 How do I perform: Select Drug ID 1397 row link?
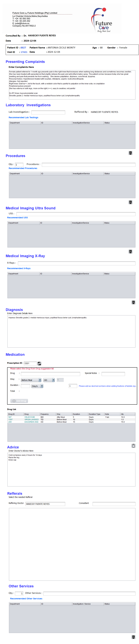[10, 420]
